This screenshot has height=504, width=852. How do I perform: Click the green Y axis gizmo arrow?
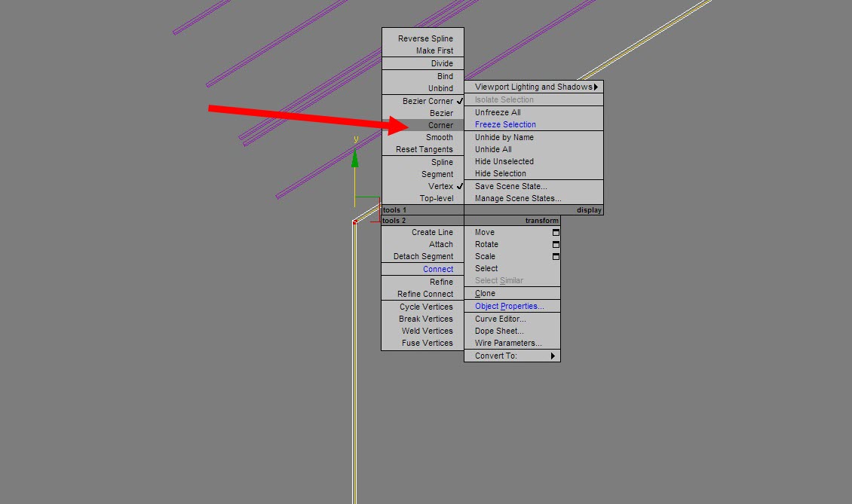(x=355, y=159)
